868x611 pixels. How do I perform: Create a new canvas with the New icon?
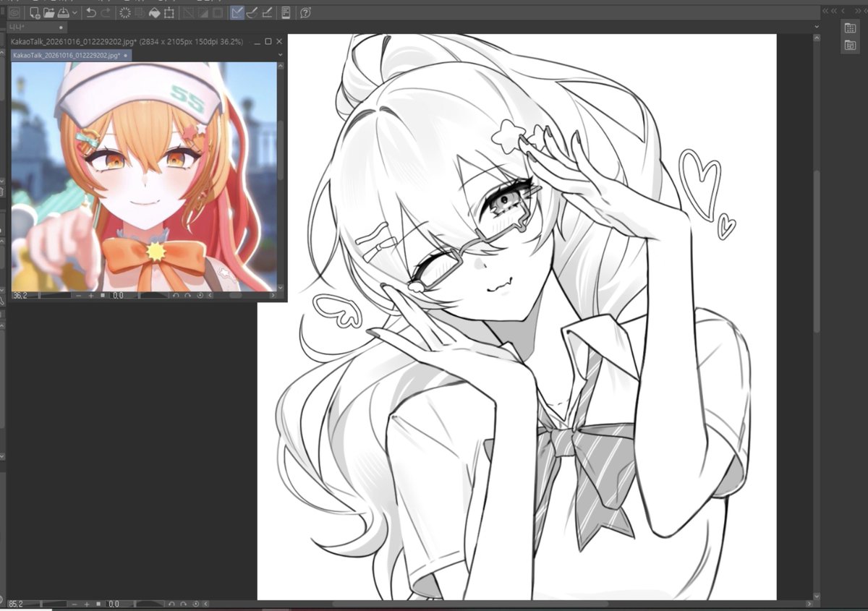coord(35,12)
